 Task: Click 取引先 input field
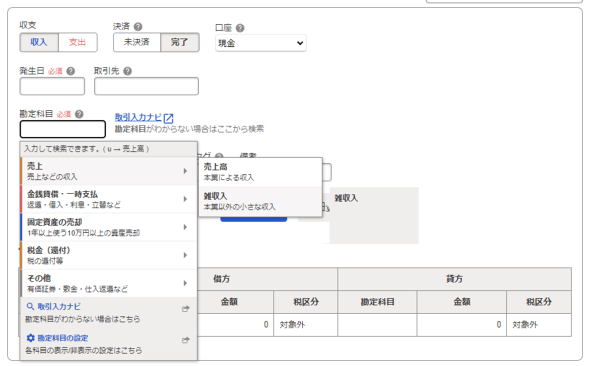tap(146, 86)
